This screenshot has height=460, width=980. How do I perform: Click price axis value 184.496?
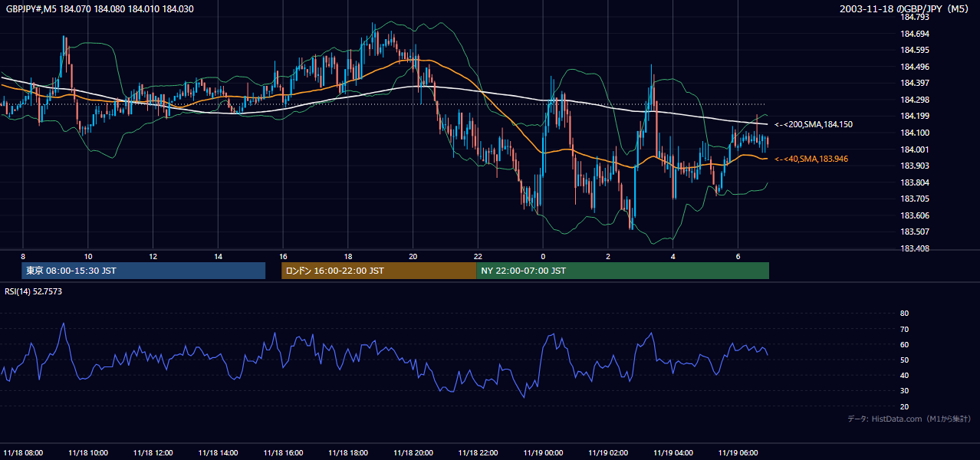915,67
